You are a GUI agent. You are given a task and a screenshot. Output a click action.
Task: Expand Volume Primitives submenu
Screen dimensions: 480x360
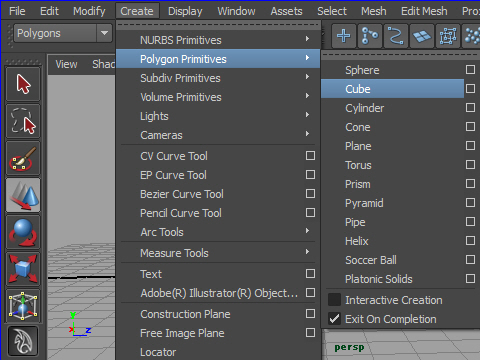(218, 97)
